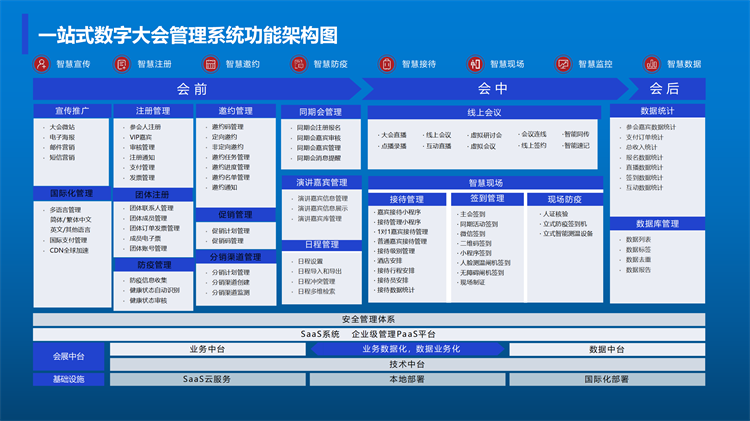Click the SaaS系统 企业级管理PaaS平台 bar
This screenshot has height=421, width=750.
(x=369, y=334)
